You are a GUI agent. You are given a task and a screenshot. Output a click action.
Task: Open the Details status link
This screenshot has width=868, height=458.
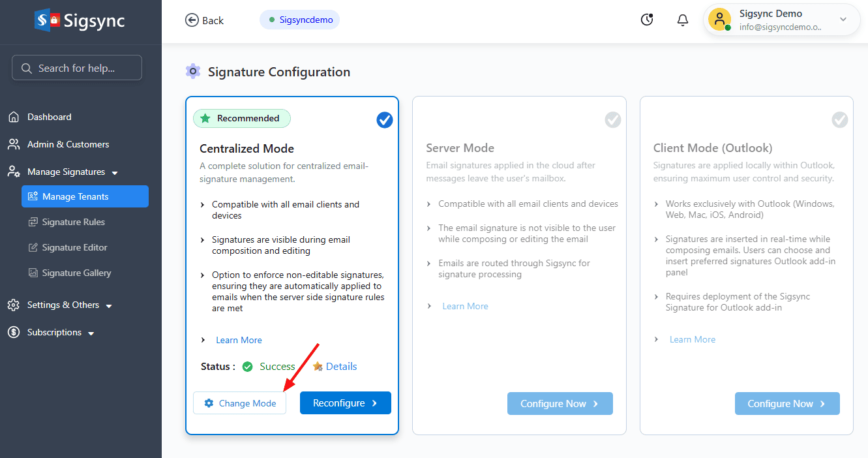tap(341, 367)
